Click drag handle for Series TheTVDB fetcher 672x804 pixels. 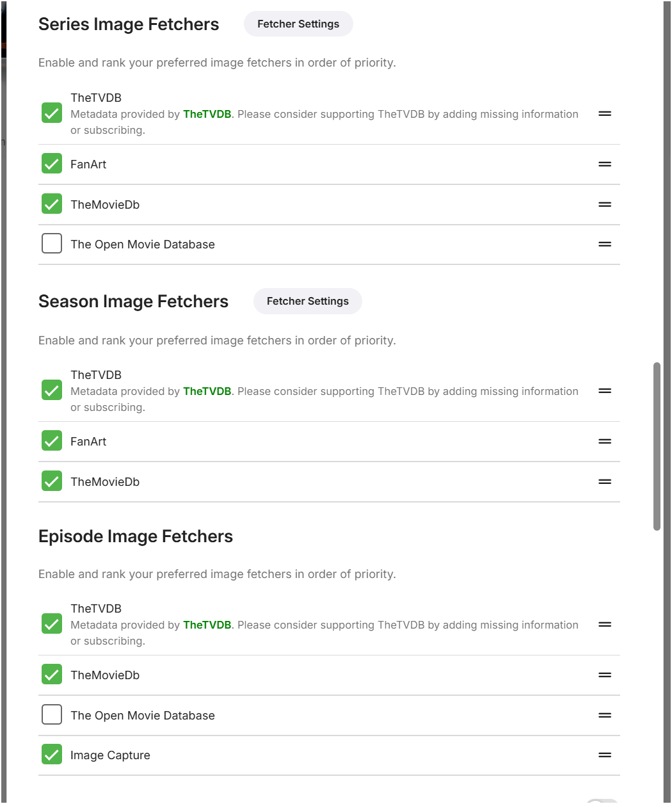[x=605, y=114]
